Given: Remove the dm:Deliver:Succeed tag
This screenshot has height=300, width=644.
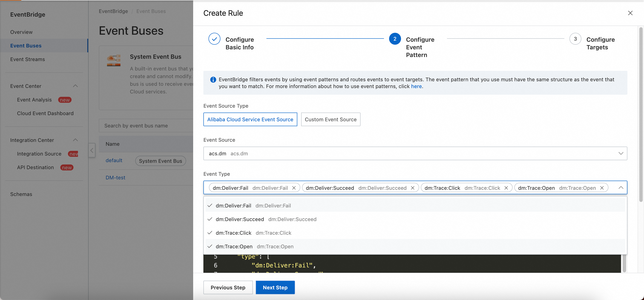Looking at the screenshot, I should click(x=413, y=188).
